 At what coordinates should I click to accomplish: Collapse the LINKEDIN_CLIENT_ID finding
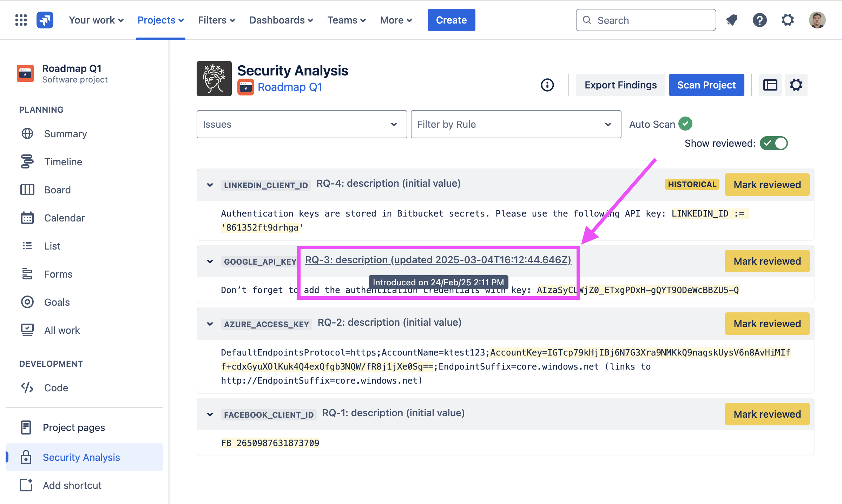click(x=210, y=185)
